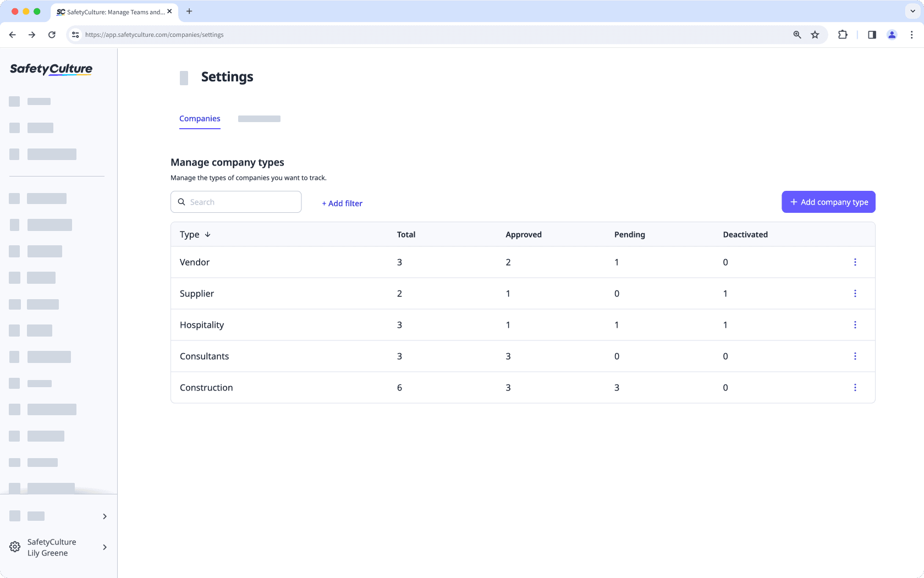Open the Hospitality row kebab menu

coord(855,325)
